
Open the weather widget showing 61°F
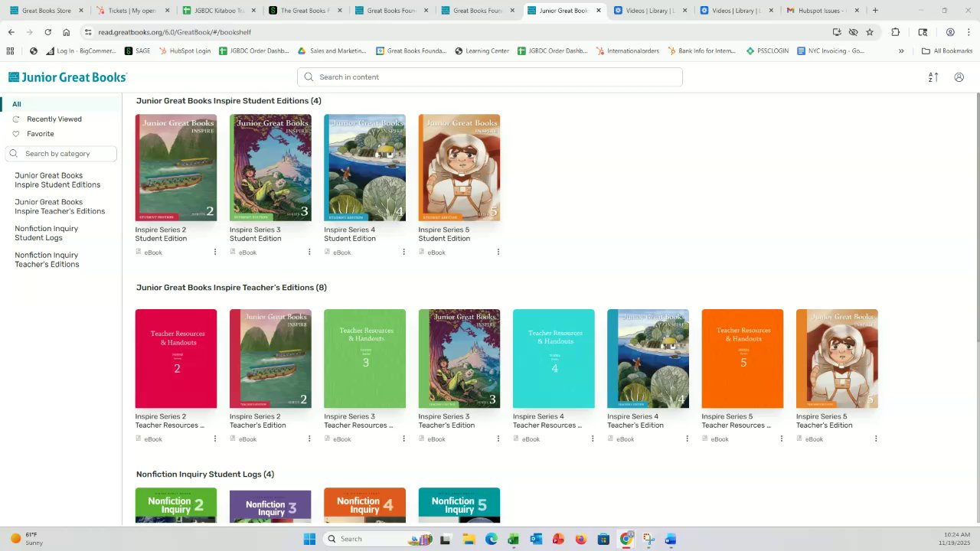pyautogui.click(x=26, y=539)
